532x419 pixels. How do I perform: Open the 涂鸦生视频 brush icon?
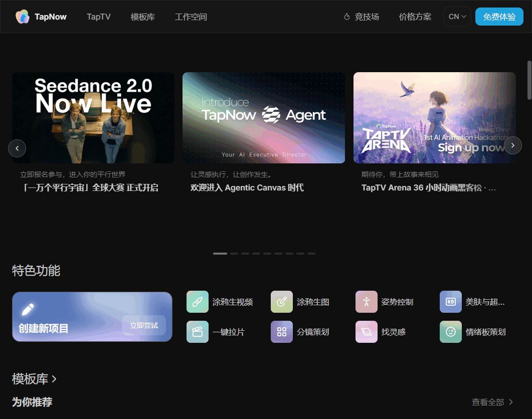coord(198,302)
